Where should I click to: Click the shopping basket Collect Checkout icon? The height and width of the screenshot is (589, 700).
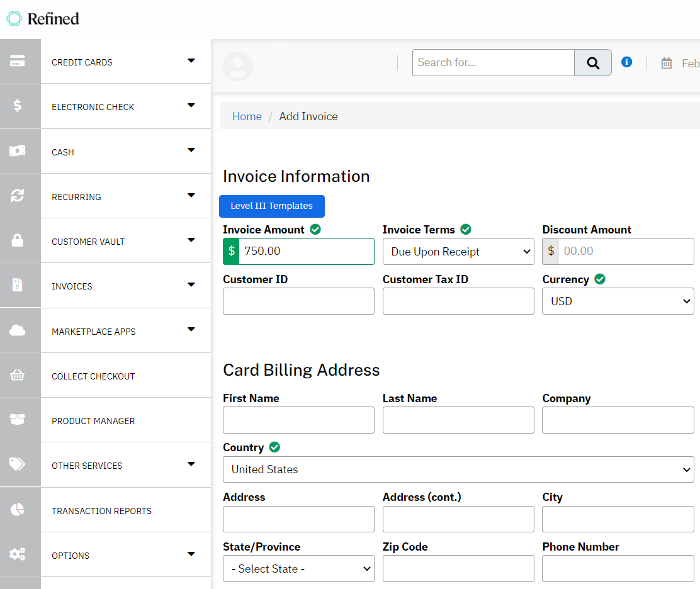click(18, 375)
